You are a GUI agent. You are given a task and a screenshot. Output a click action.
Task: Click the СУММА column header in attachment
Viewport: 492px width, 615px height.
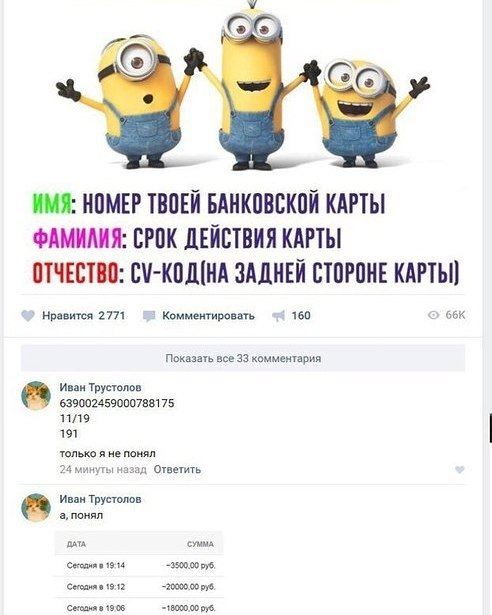click(200, 544)
